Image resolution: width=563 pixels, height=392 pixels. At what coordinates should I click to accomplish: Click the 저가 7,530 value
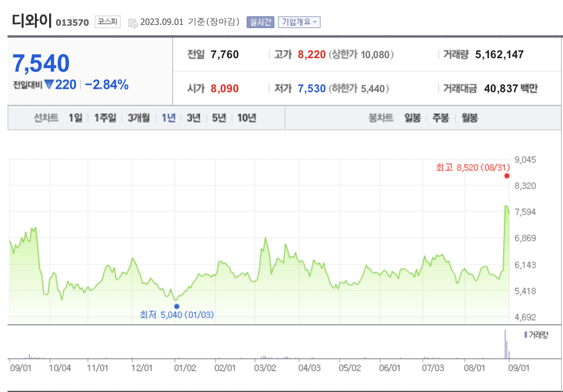click(x=312, y=88)
